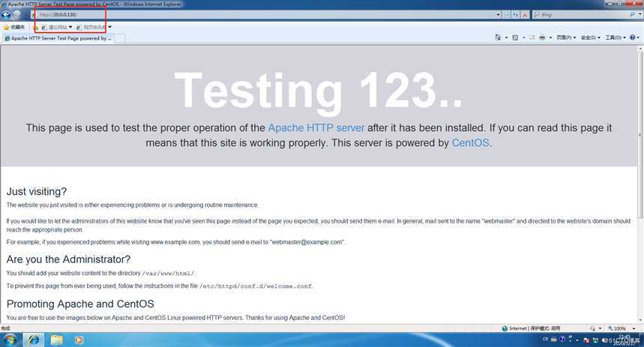Open the Suggested Sites (建议网站) favorite
Screen dimensions: 644x347
coord(57,28)
